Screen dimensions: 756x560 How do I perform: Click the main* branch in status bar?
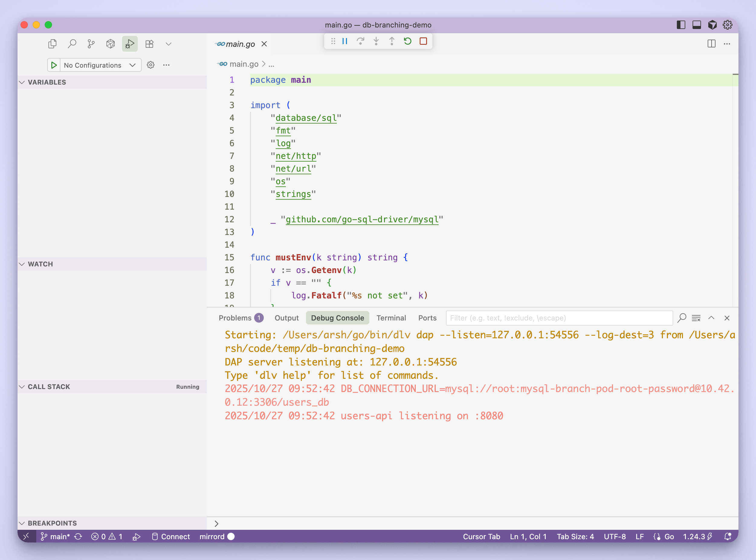[55, 537]
